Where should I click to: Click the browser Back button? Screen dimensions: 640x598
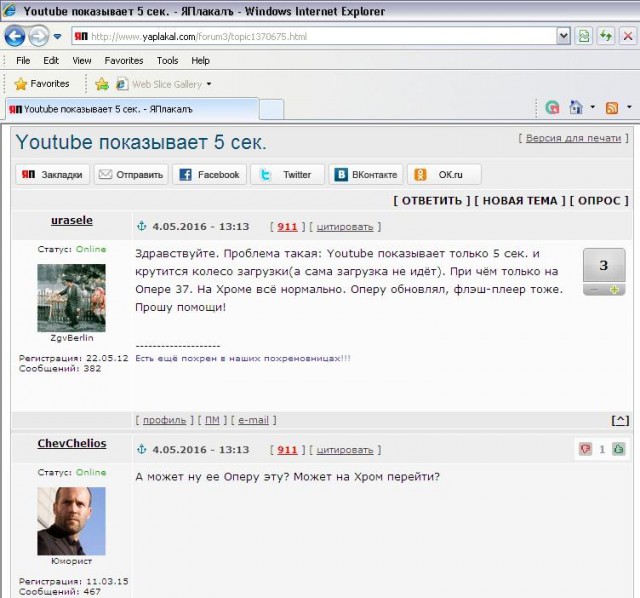(x=15, y=36)
